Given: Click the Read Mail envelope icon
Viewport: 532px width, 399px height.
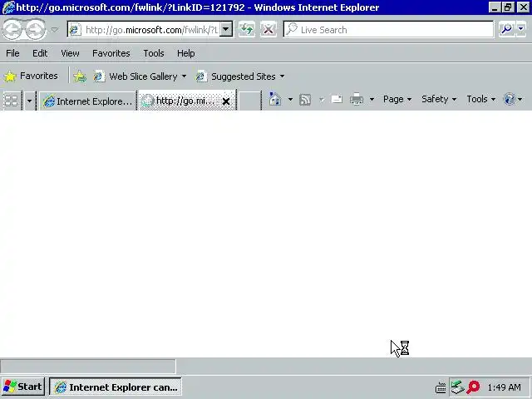Looking at the screenshot, I should (337, 100).
